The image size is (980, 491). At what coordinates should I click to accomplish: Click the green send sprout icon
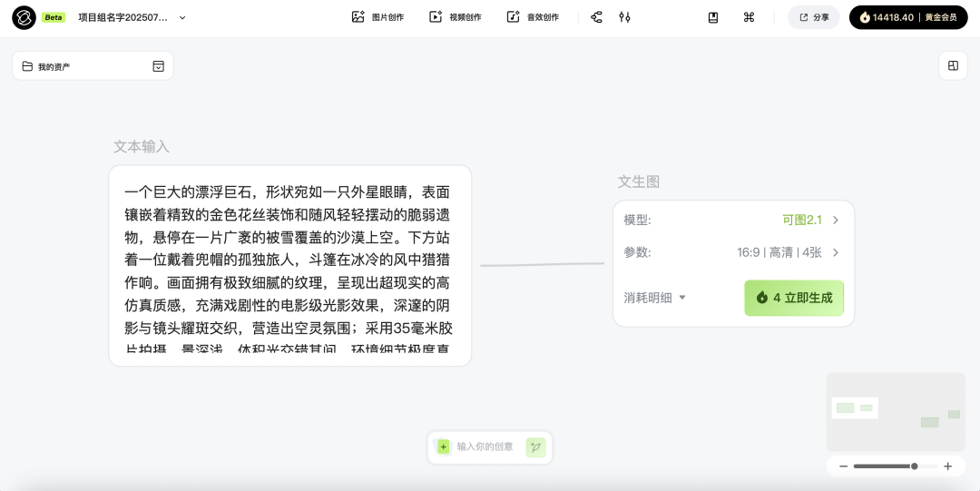point(535,447)
